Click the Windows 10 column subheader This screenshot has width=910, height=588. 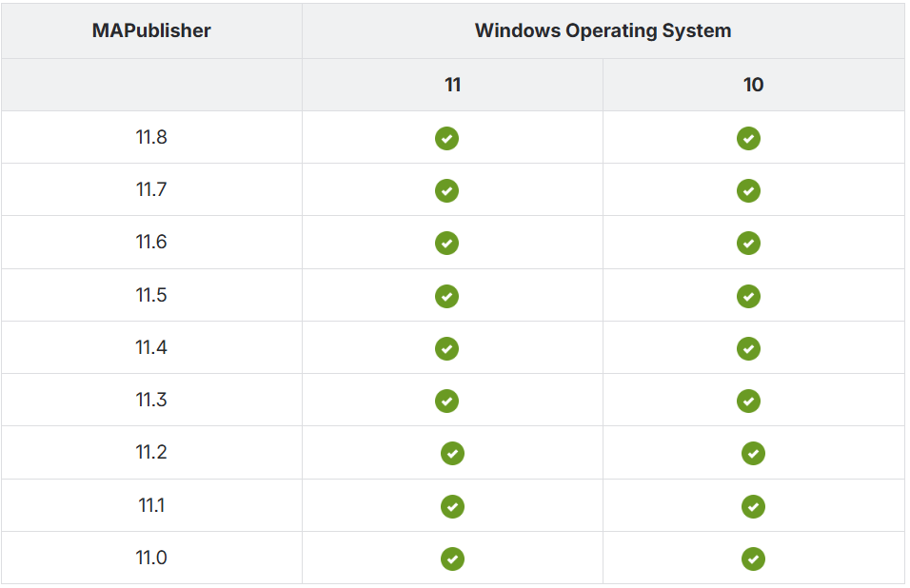[753, 85]
